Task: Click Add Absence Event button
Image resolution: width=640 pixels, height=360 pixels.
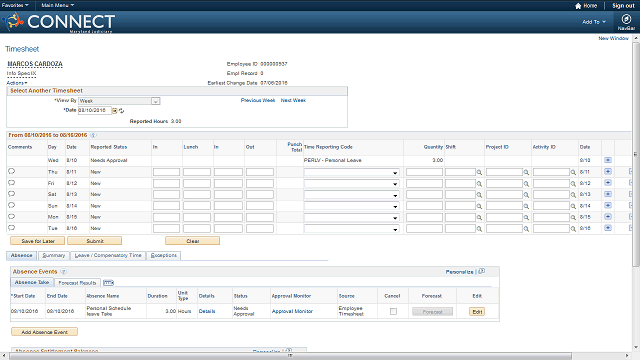Action: point(44,332)
